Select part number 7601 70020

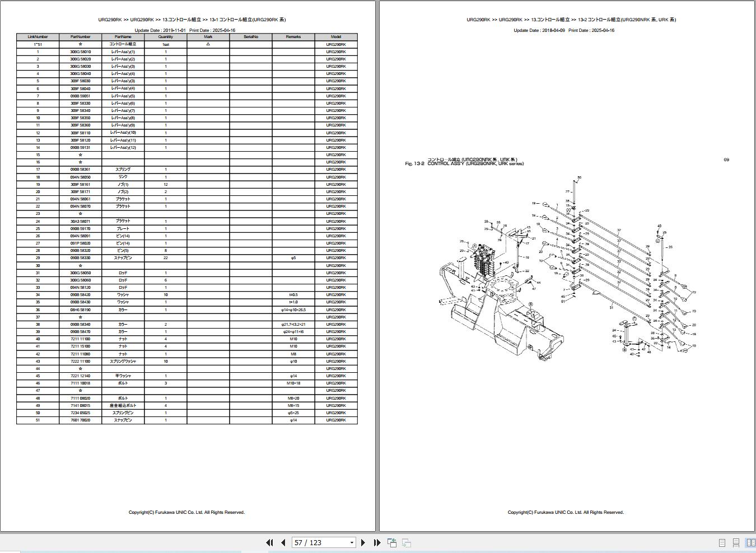80,420
